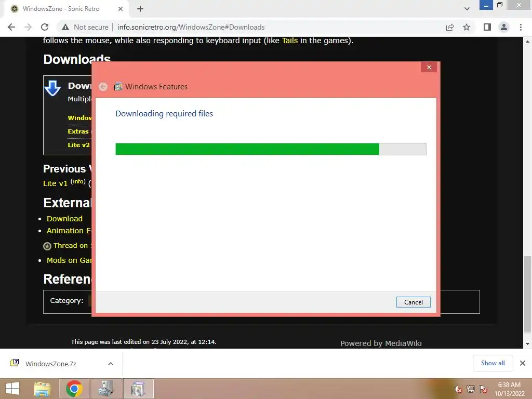This screenshot has height=399, width=532.
Task: Open the Lite v1 previous version link
Action: click(55, 183)
